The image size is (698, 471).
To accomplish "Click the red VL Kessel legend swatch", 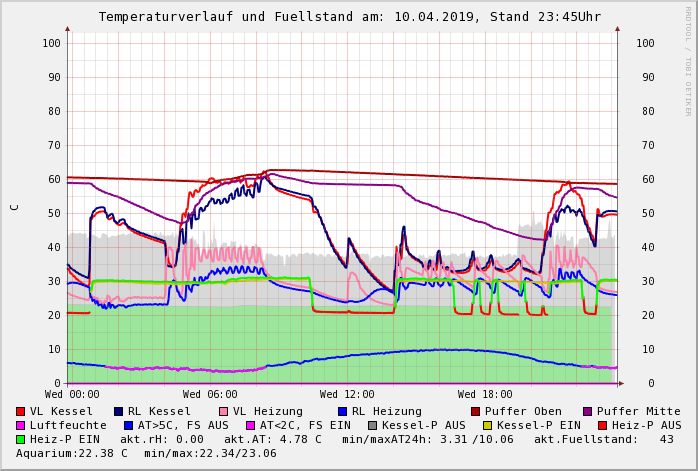I will click(x=21, y=411).
